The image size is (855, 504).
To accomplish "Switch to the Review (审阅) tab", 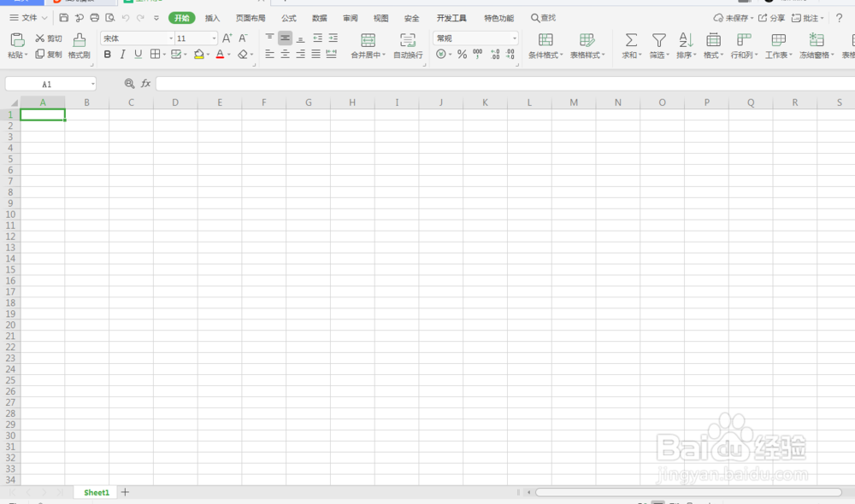I will pos(350,18).
